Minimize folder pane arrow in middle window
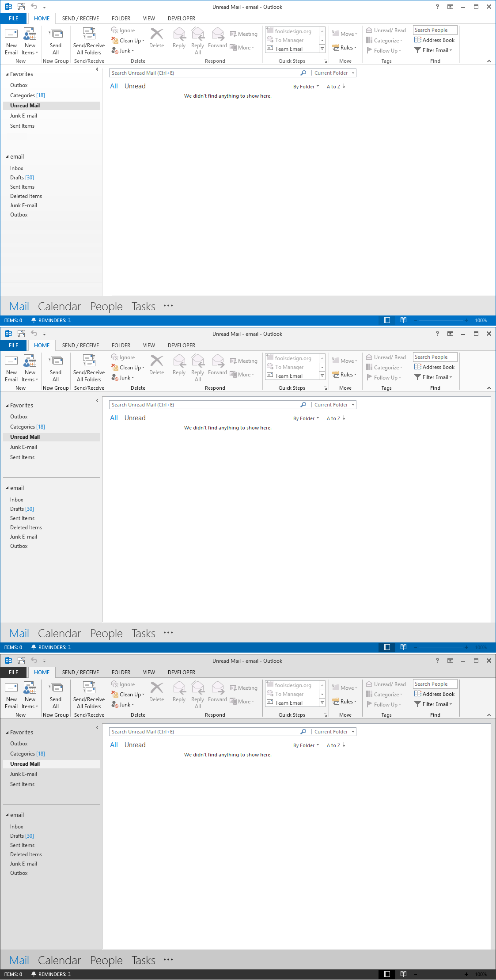Viewport: 496px width, 980px height. coord(97,400)
